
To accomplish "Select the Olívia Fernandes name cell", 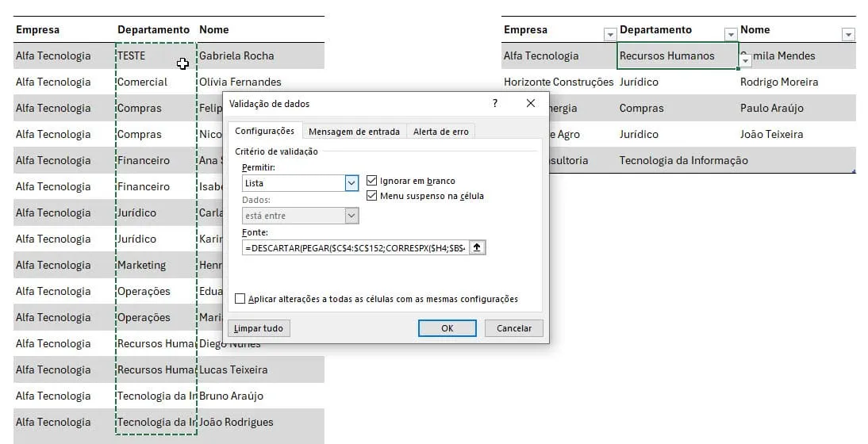I will [x=261, y=82].
